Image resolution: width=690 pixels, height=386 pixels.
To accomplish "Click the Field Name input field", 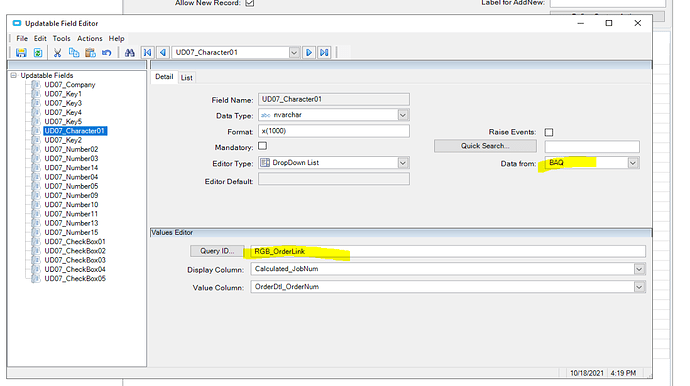I will coord(334,99).
